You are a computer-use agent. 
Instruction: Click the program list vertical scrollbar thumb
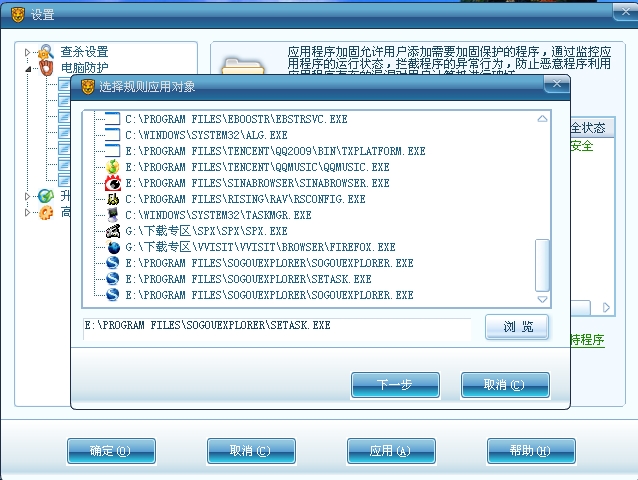click(542, 265)
